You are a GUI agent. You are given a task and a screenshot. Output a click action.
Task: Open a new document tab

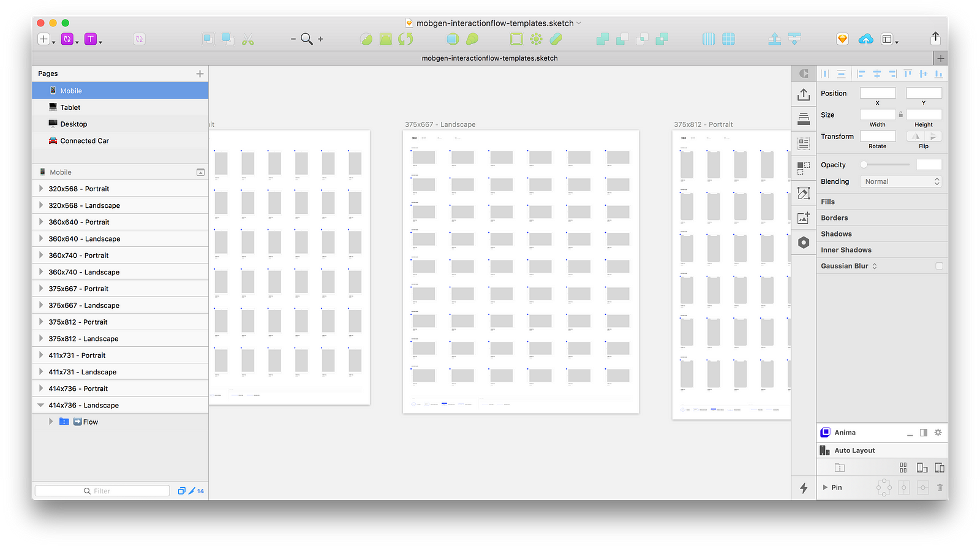(941, 58)
